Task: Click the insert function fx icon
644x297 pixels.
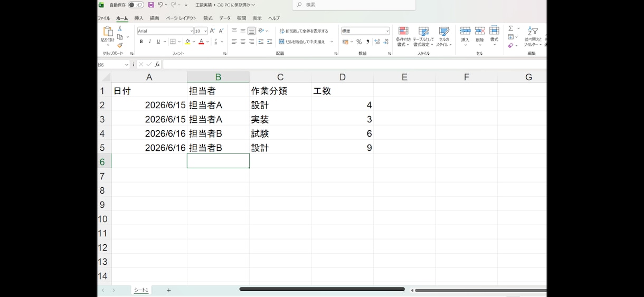Action: 157,64
